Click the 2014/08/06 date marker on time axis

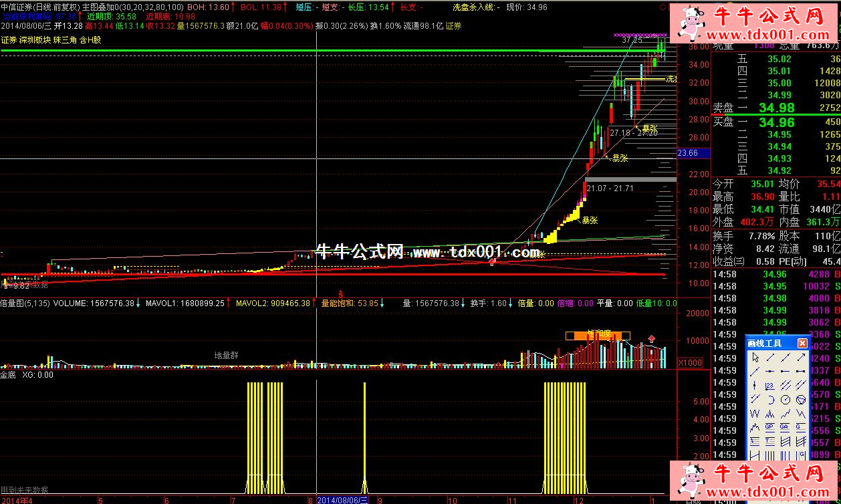[x=342, y=499]
